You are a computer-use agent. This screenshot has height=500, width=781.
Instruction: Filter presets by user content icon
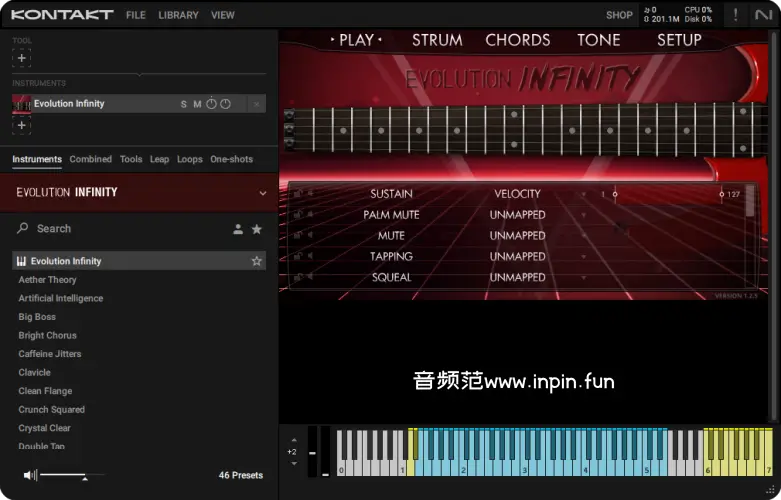(x=238, y=229)
